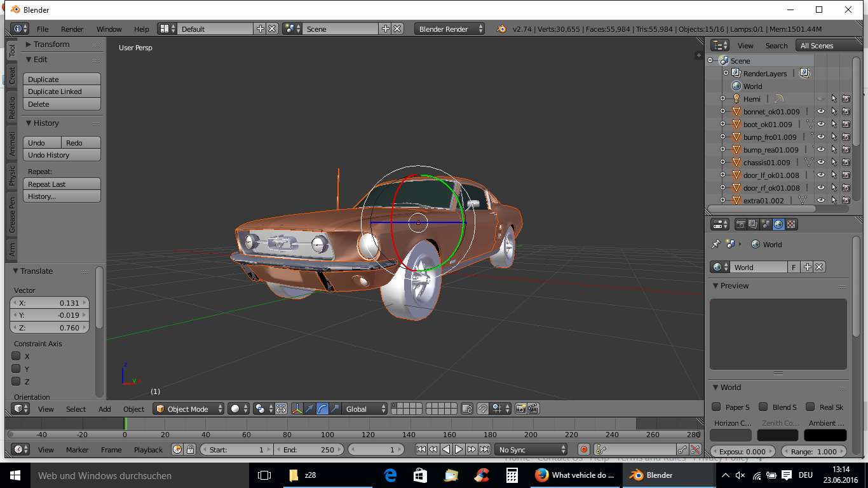Collapse the Scene tree in outliner
This screenshot has height=488, width=868.
pyautogui.click(x=710, y=60)
